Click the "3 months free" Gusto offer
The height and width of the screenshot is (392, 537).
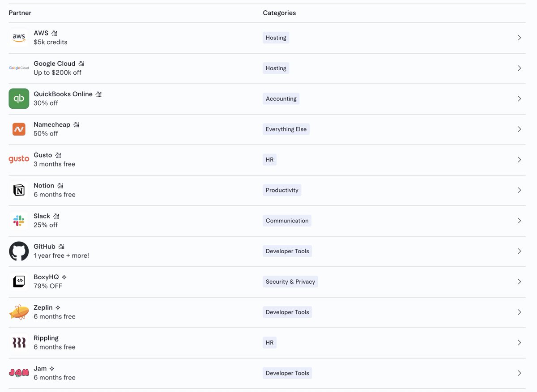pos(55,164)
